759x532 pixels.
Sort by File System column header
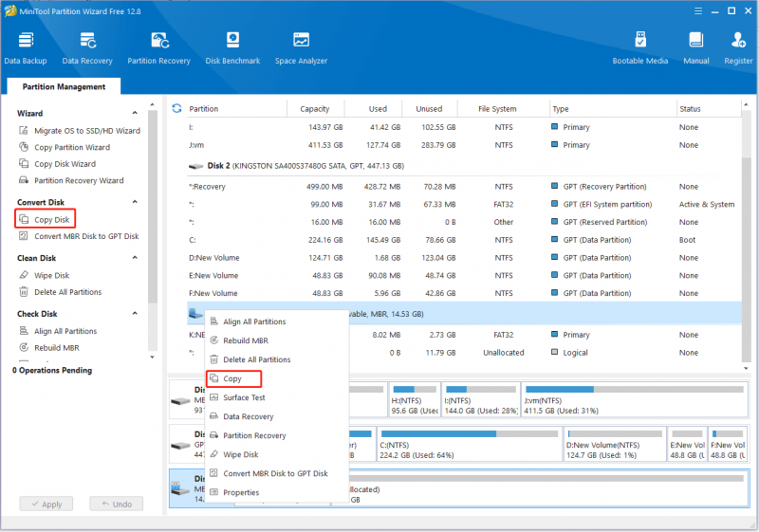(503, 109)
